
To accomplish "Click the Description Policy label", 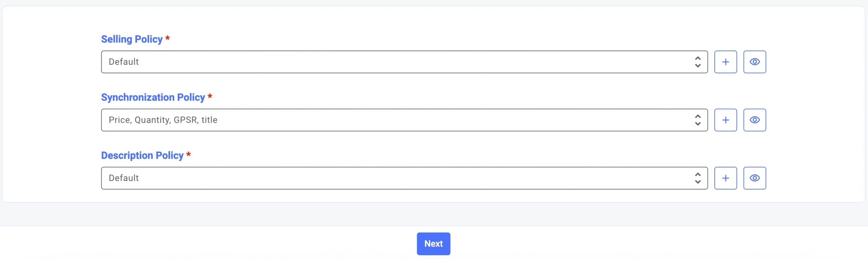I will 142,155.
